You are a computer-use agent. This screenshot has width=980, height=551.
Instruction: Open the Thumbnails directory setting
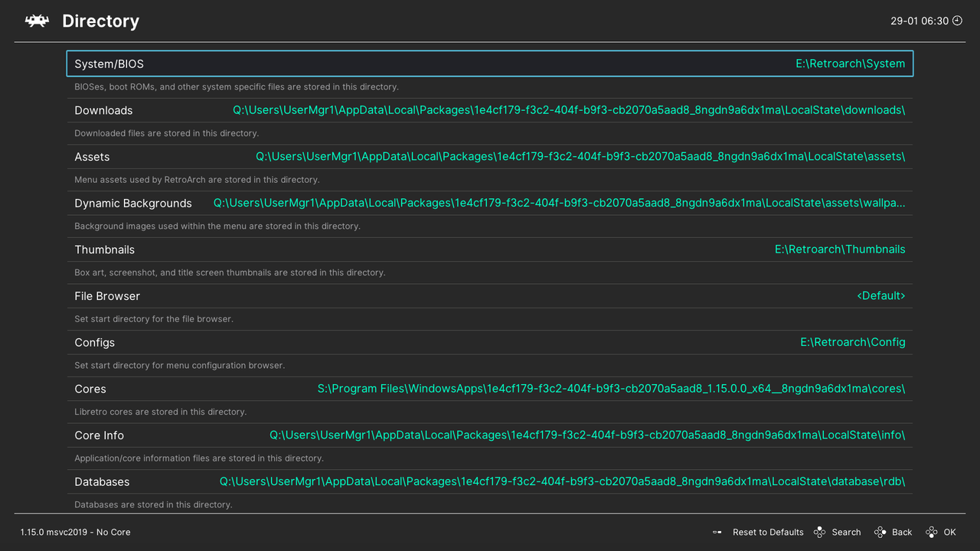tap(490, 249)
